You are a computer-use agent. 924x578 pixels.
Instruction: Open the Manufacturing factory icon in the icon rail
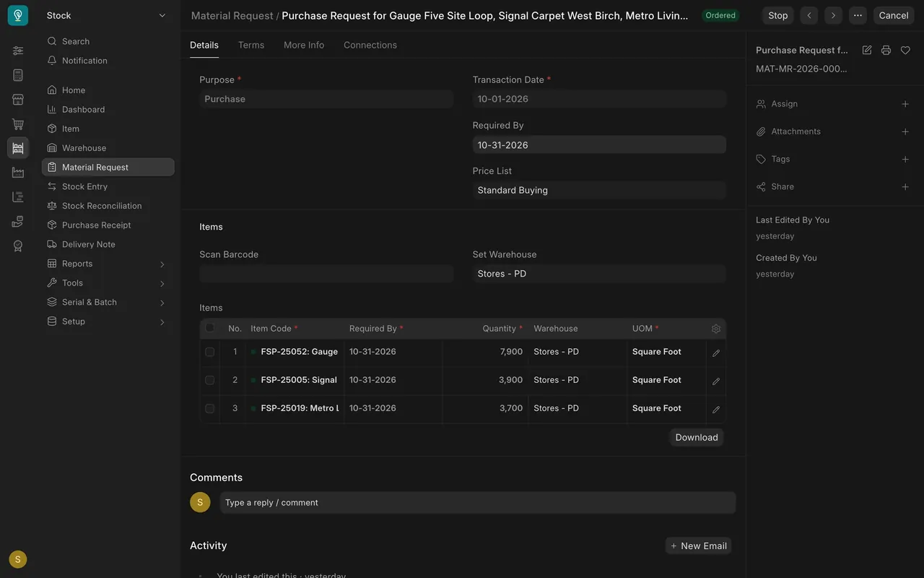click(x=18, y=173)
